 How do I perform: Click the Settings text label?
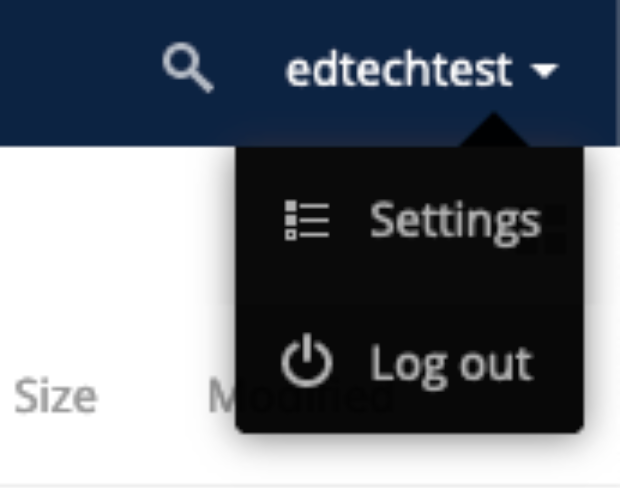[455, 221]
